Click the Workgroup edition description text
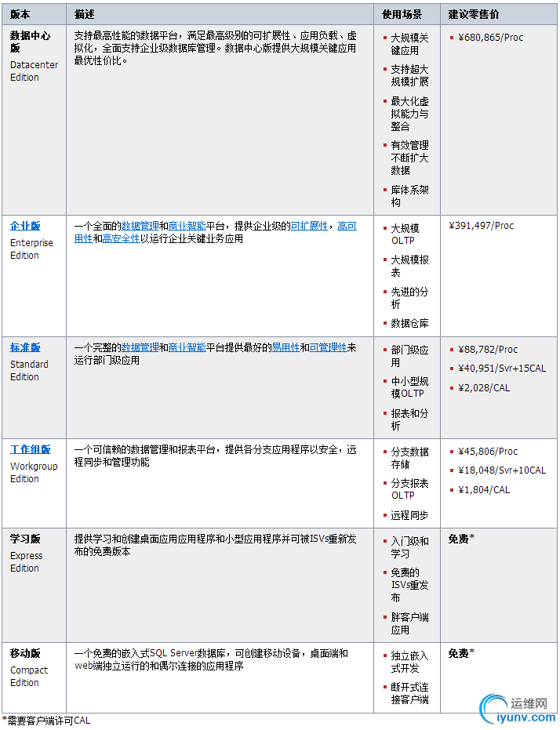Image resolution: width=560 pixels, height=730 pixels. (216, 456)
